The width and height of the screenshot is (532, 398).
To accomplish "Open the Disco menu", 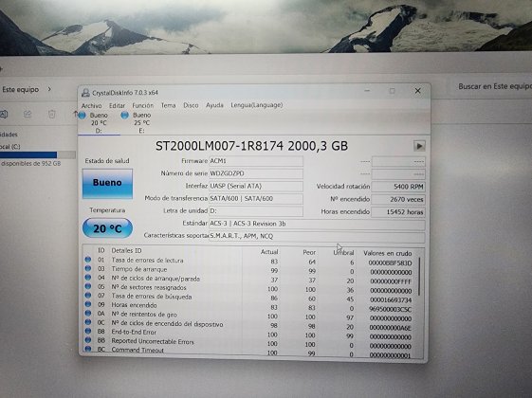I will (x=191, y=105).
